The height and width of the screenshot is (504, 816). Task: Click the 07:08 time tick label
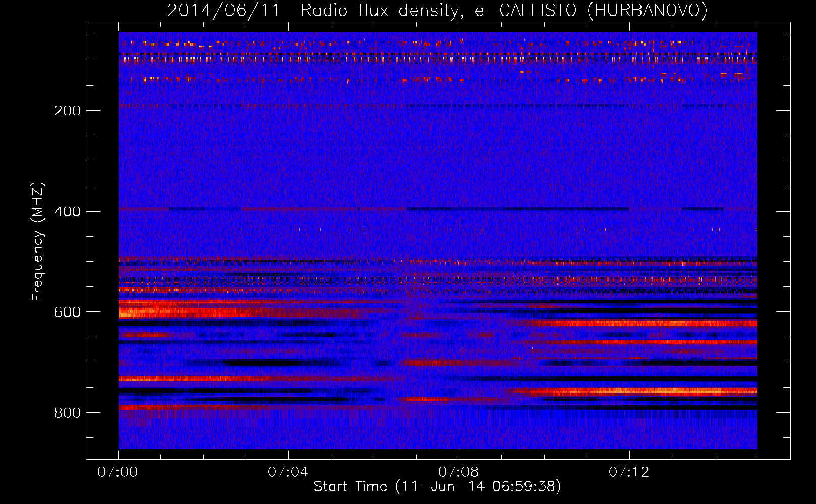(x=458, y=472)
